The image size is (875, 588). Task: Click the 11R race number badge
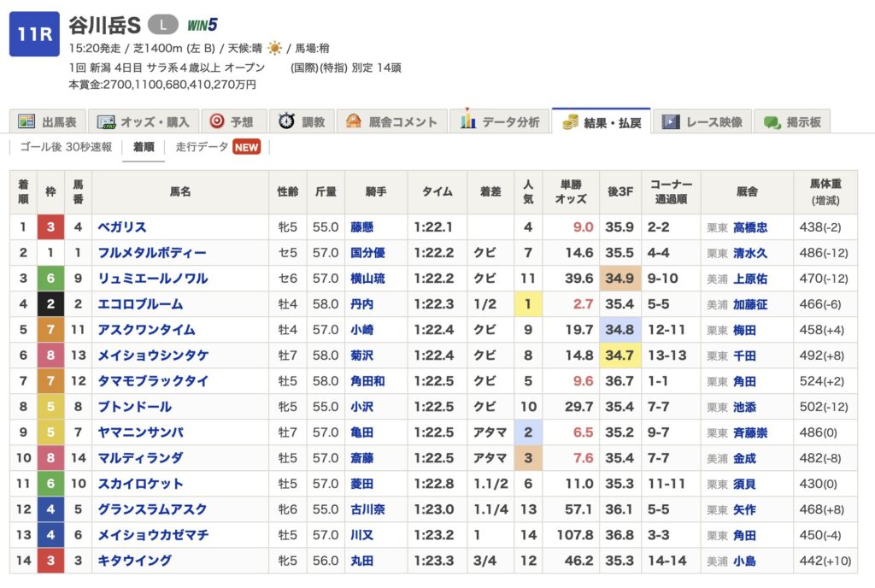tap(34, 34)
